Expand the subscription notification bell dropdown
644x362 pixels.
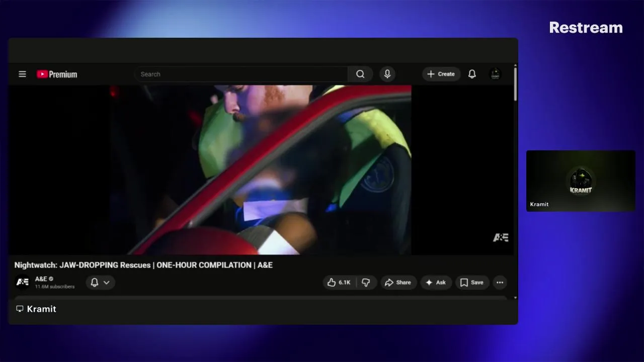click(100, 283)
